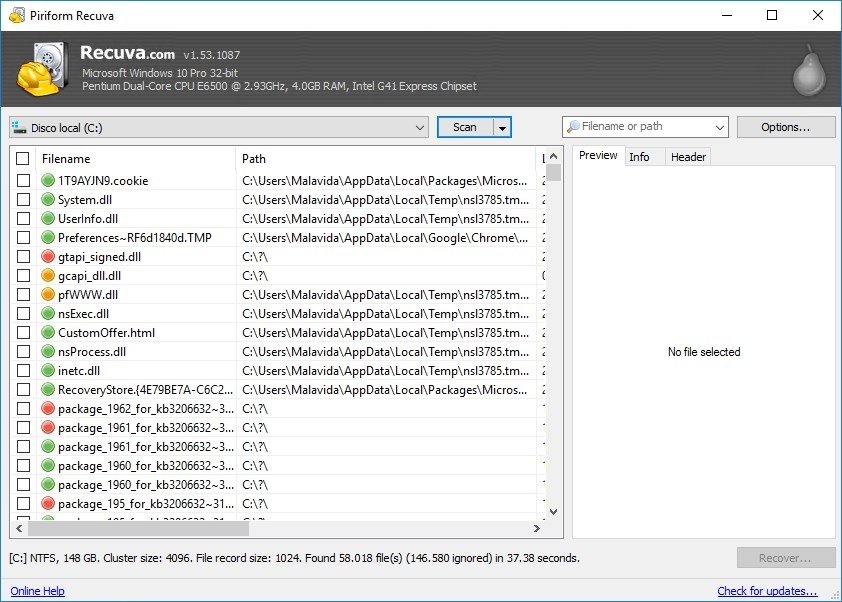The width and height of the screenshot is (842, 602).
Task: Click the Recuva icon in the title bar
Action: coord(14,15)
